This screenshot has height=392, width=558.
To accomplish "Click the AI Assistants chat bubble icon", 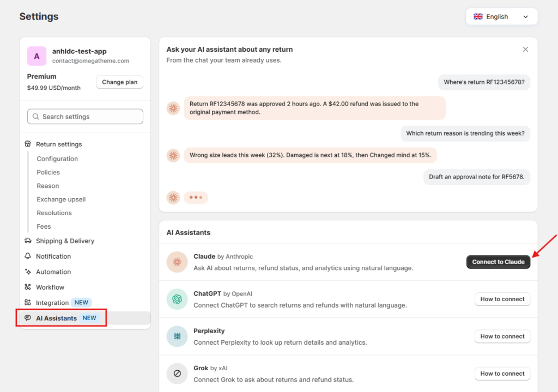I will 28,317.
